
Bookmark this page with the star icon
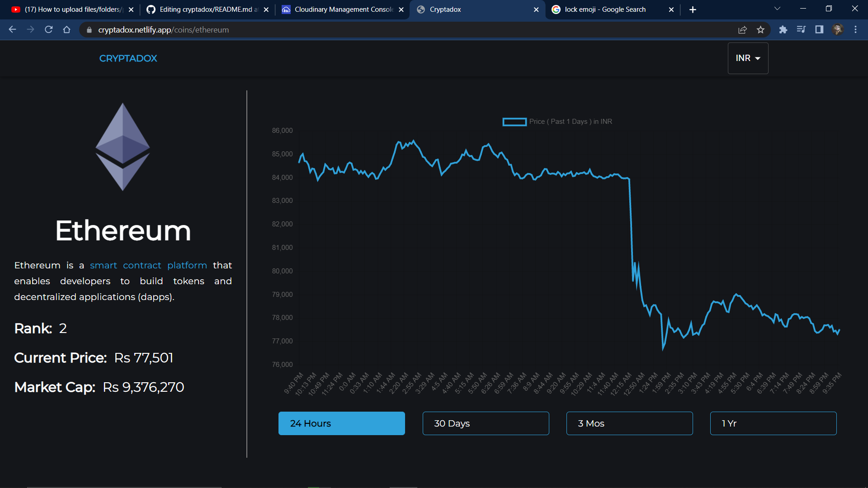click(760, 30)
